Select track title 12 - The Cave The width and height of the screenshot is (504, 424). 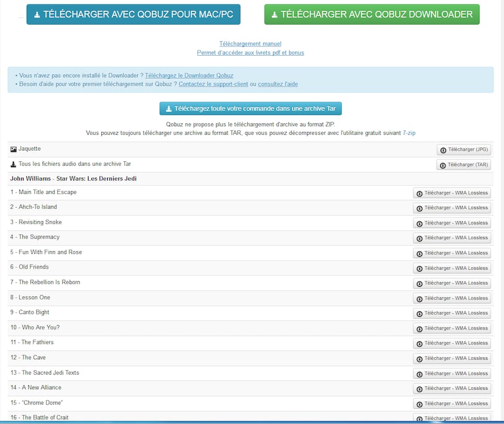tap(28, 357)
